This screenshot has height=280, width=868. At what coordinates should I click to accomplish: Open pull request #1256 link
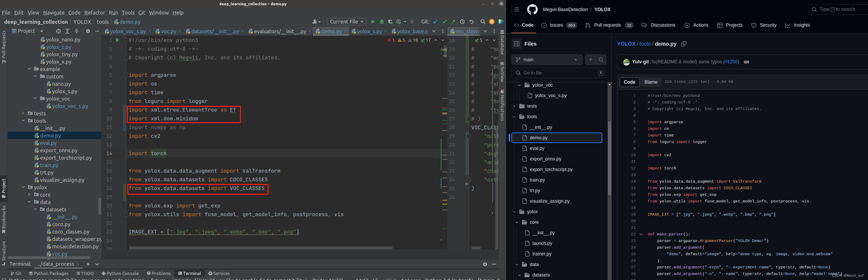(x=731, y=62)
